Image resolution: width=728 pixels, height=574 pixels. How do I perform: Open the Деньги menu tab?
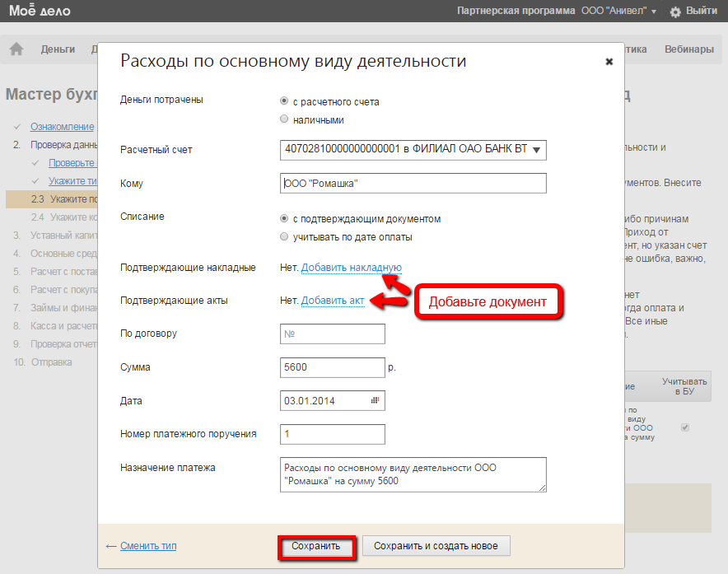(58, 49)
